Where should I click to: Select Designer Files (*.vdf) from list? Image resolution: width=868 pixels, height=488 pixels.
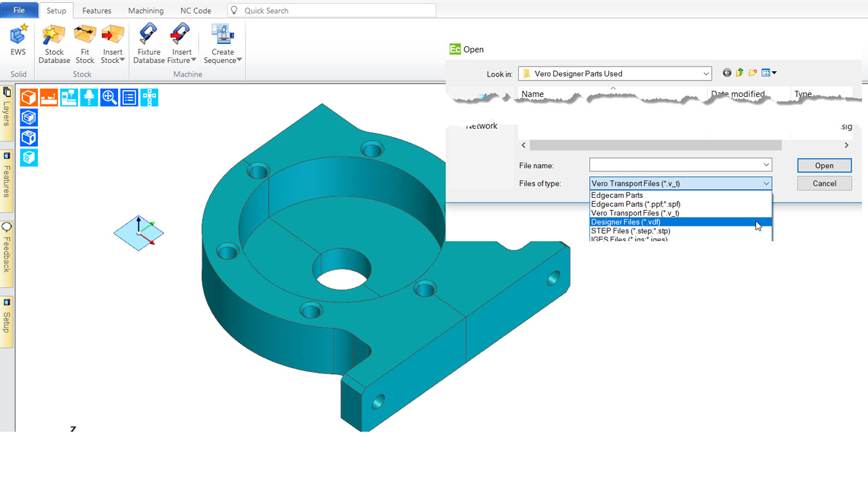pos(626,222)
